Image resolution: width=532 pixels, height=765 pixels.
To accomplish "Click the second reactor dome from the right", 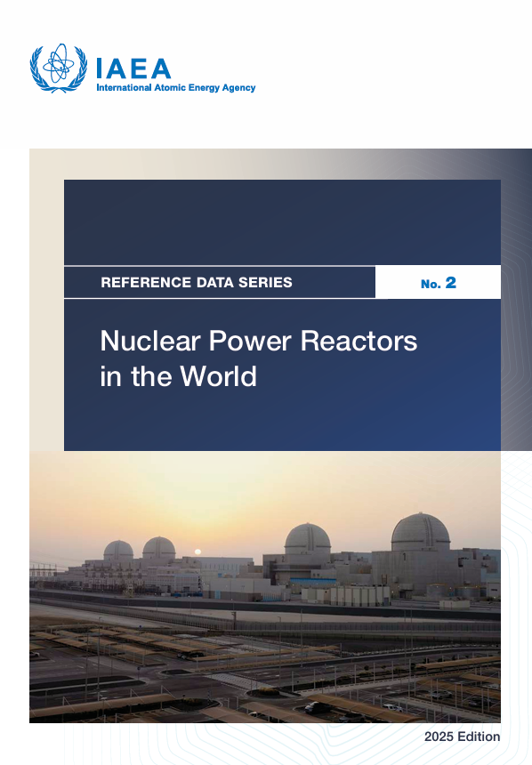I will 308,539.
